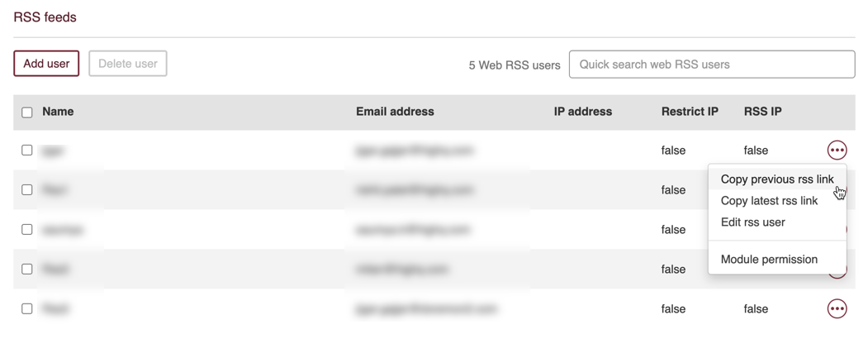The height and width of the screenshot is (339, 868).
Task: Toggle the select-all checkbox in the header
Action: click(26, 112)
